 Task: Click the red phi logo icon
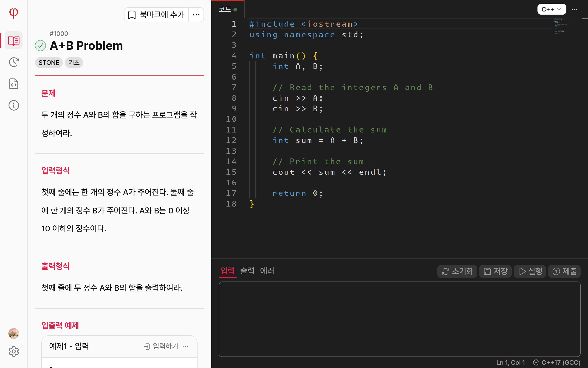coord(14,13)
